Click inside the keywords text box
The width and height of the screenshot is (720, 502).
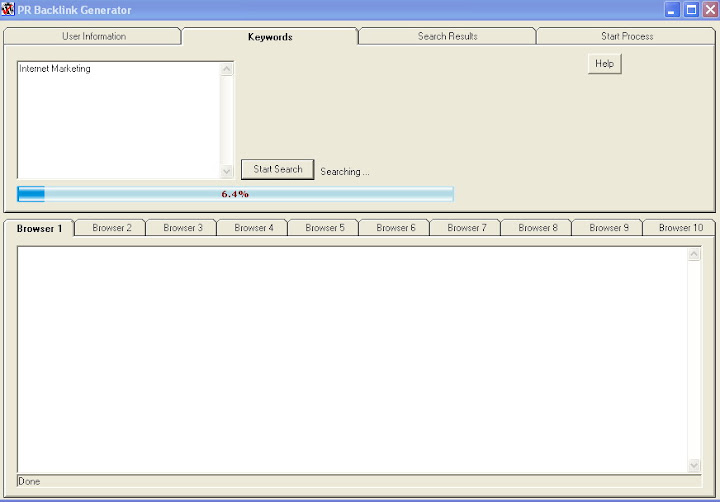[x=118, y=120]
